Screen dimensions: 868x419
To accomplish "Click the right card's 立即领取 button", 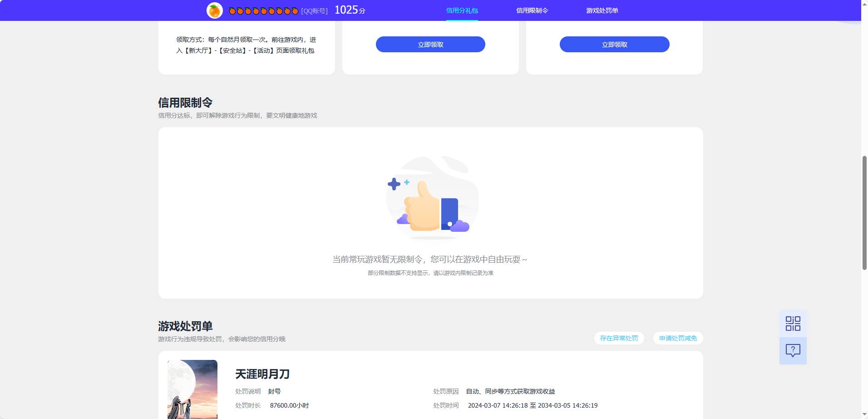I will 614,45.
